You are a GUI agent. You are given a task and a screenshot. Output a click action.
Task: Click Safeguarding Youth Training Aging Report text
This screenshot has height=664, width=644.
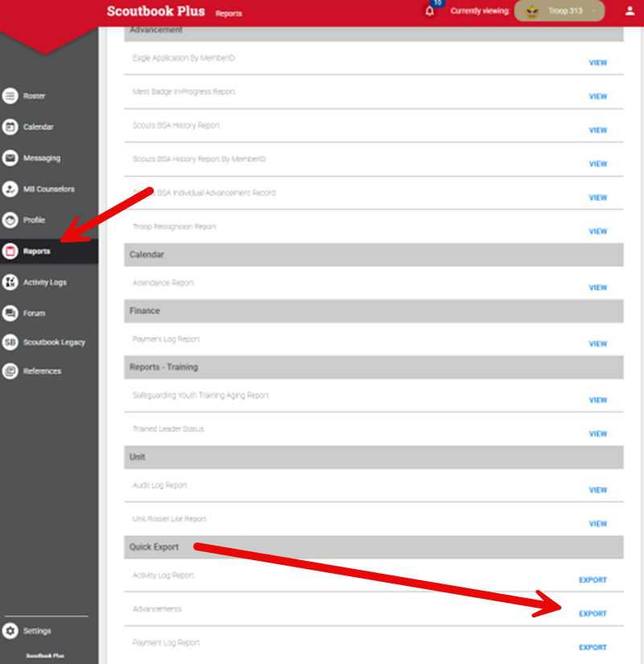point(200,395)
